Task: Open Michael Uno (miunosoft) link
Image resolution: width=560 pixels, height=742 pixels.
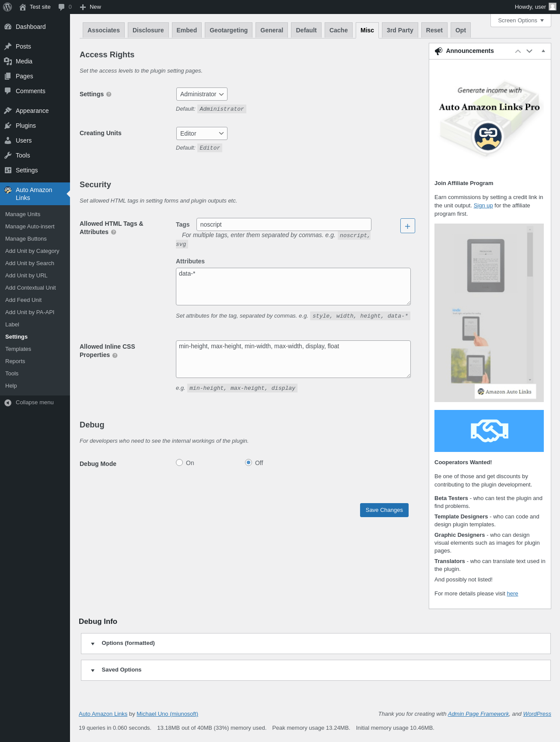Action: point(167,714)
